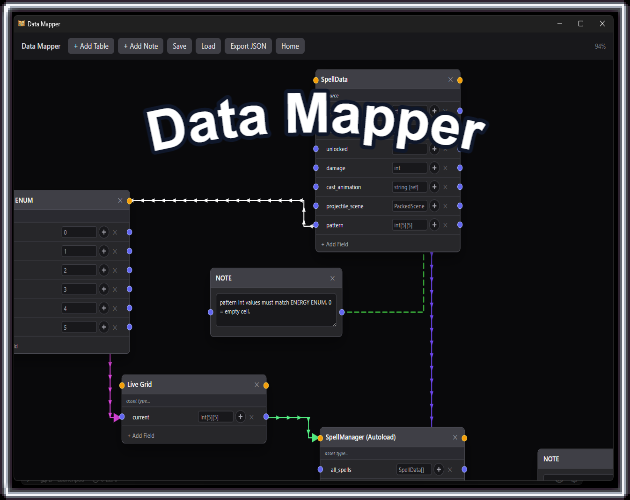
Task: Click the plus button on cast_animation row
Action: coord(434,186)
